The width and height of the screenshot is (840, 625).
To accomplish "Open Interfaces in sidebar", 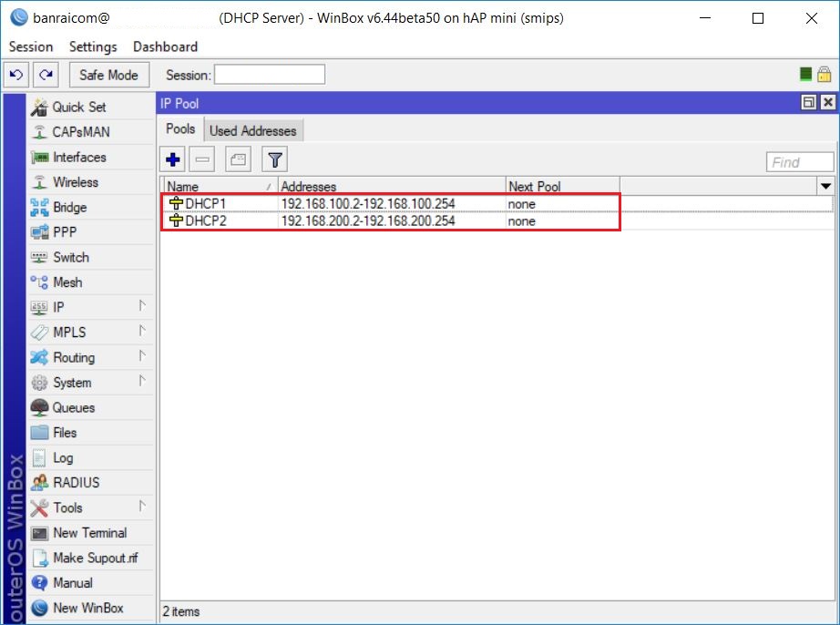I will pyautogui.click(x=90, y=157).
